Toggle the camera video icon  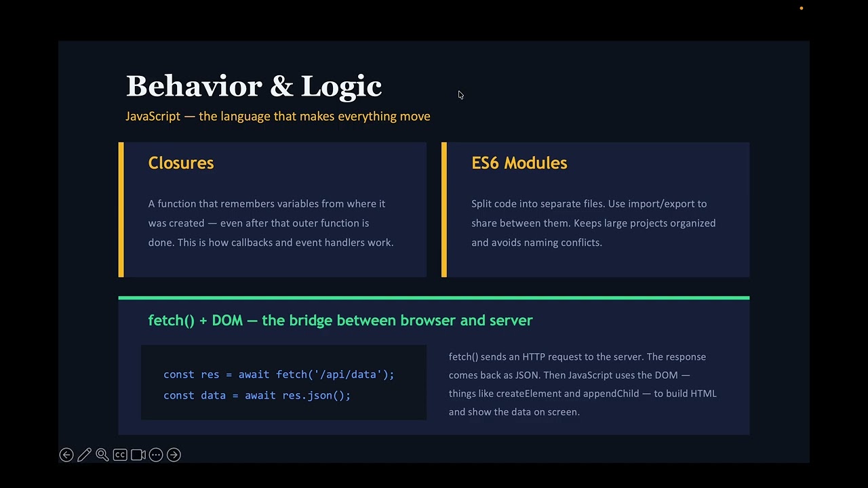138,455
